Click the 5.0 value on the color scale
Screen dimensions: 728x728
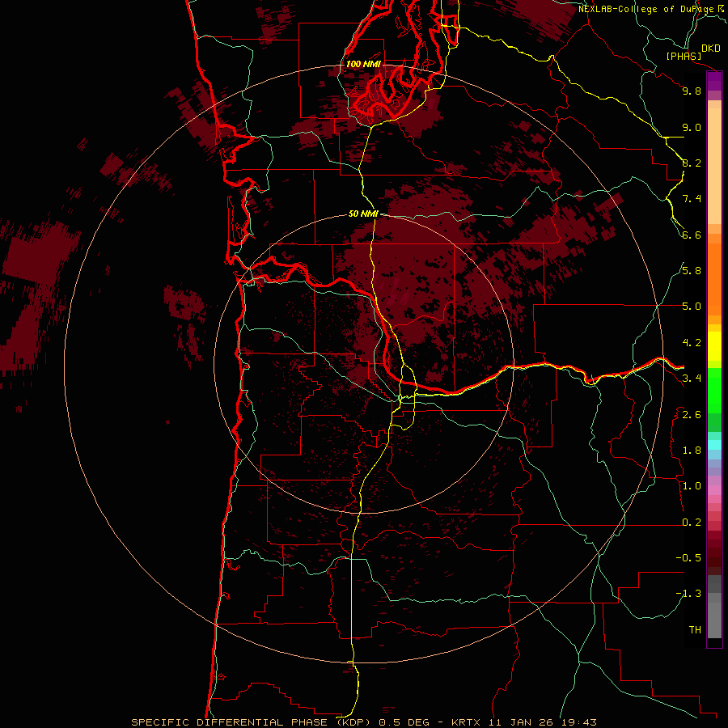click(x=692, y=307)
